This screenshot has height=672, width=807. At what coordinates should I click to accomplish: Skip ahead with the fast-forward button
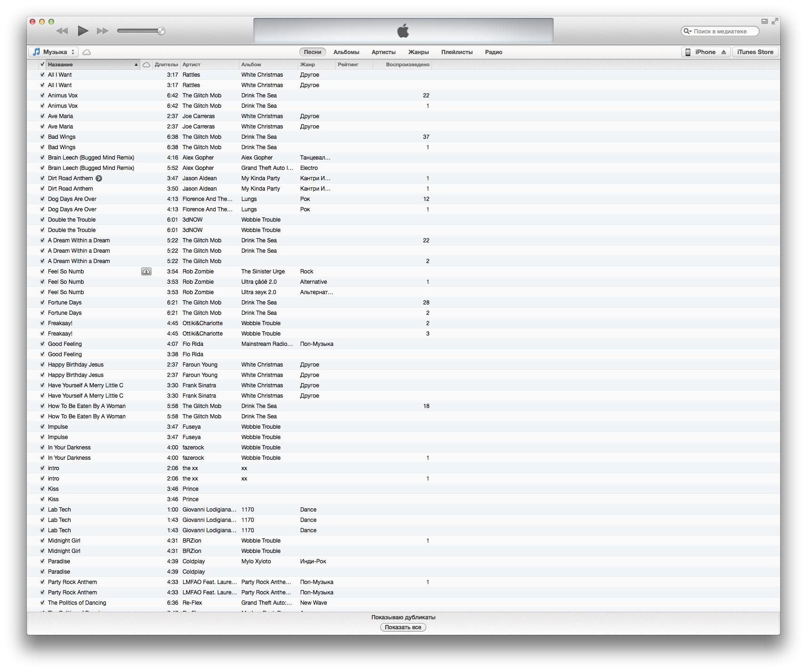(x=103, y=31)
